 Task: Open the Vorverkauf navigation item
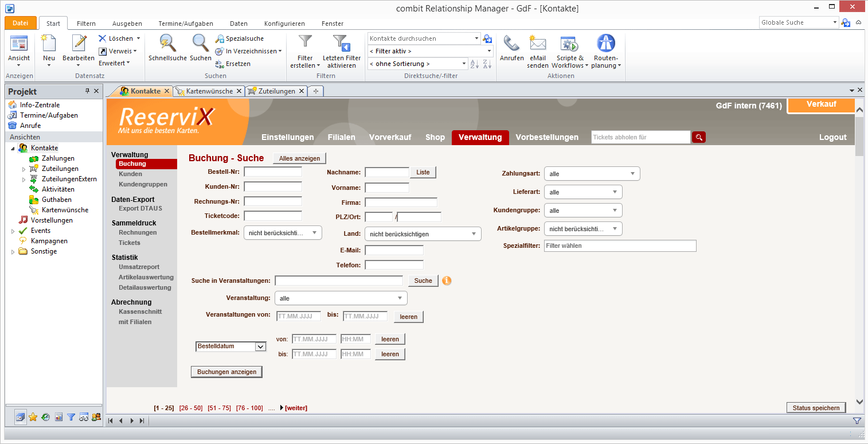point(390,137)
